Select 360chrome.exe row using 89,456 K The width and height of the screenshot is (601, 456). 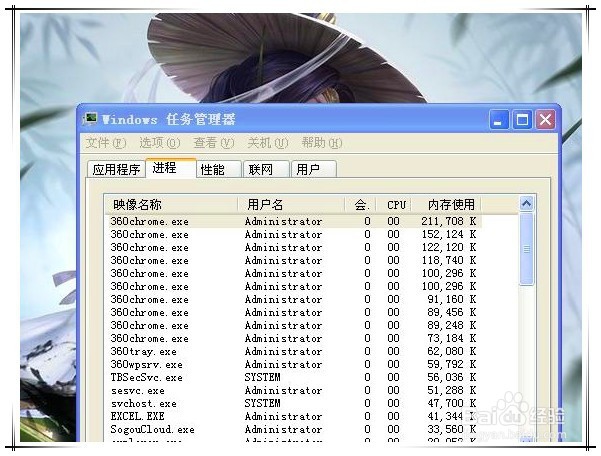293,312
